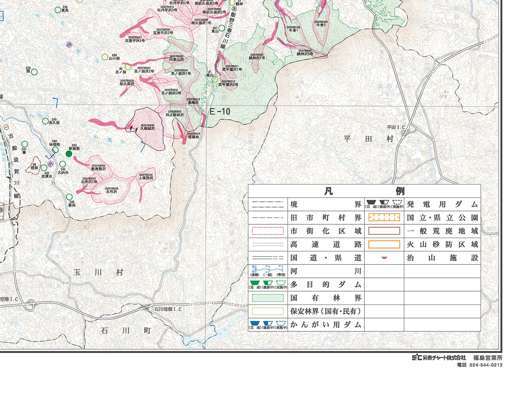Click the E-10 grid label

[x=220, y=112]
